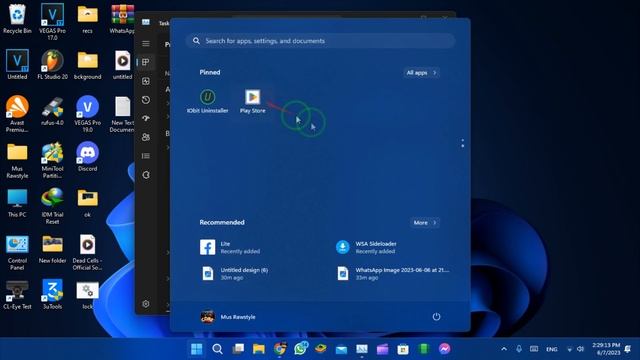Select the 3uTools desktop shortcut
Screen dimensions: 640x360
(x=52, y=294)
